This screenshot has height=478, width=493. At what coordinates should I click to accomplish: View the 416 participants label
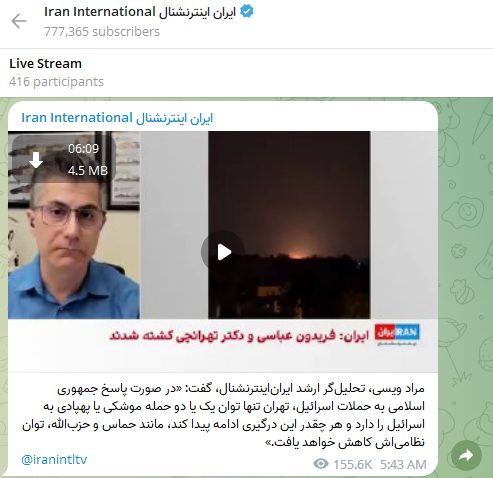(x=56, y=82)
